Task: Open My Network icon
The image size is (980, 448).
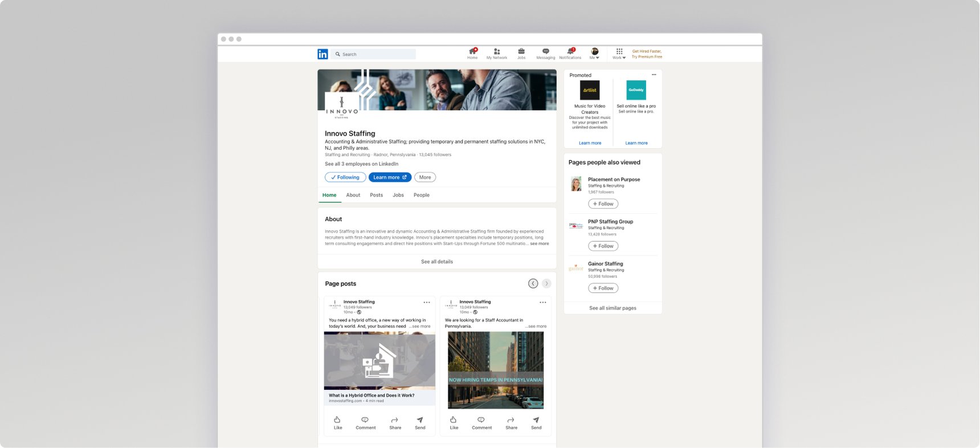Action: [x=497, y=54]
